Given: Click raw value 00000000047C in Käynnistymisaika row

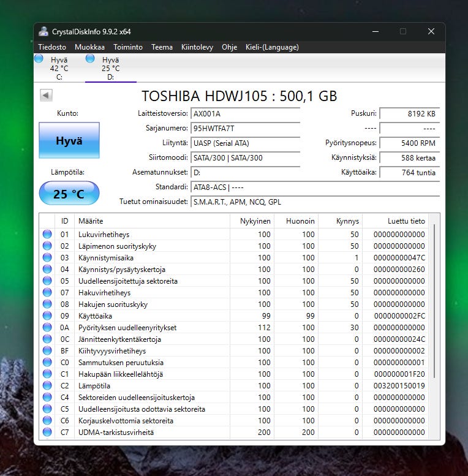Looking at the screenshot, I should pyautogui.click(x=399, y=258).
